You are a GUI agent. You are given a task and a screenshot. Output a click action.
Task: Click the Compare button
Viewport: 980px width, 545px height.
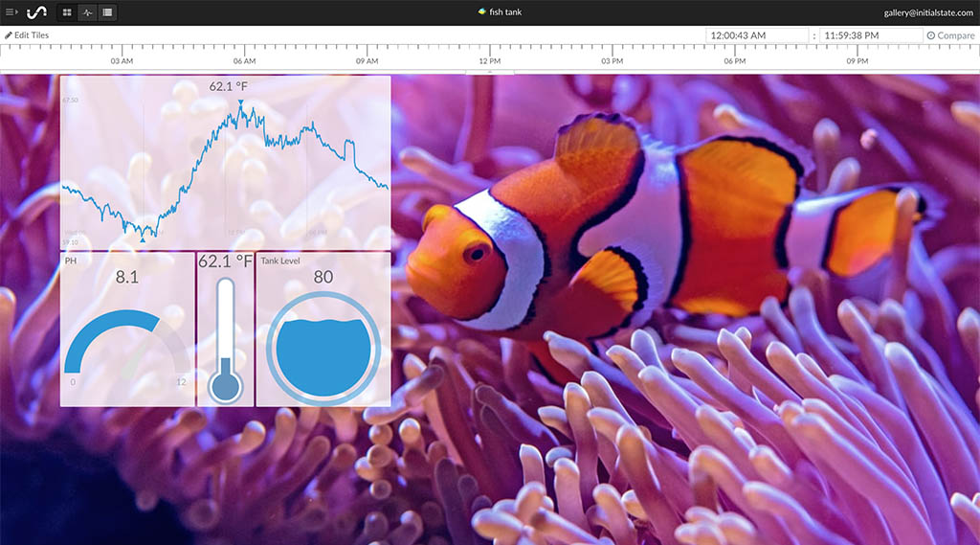[x=950, y=35]
